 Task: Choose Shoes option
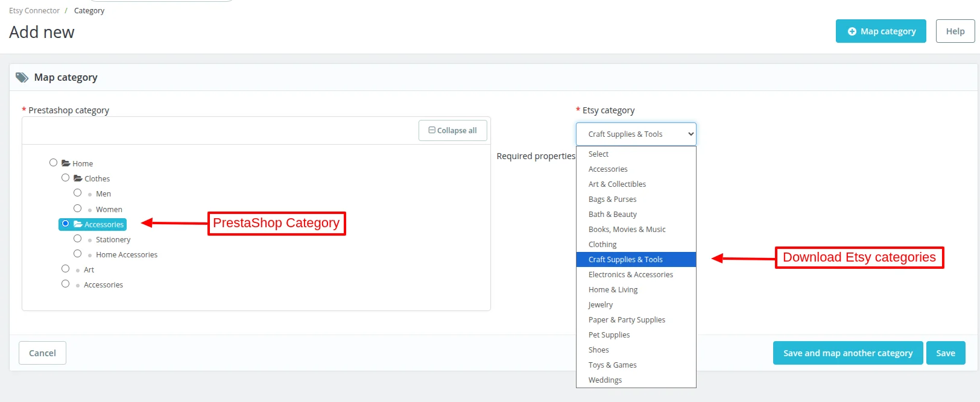pyautogui.click(x=636, y=350)
